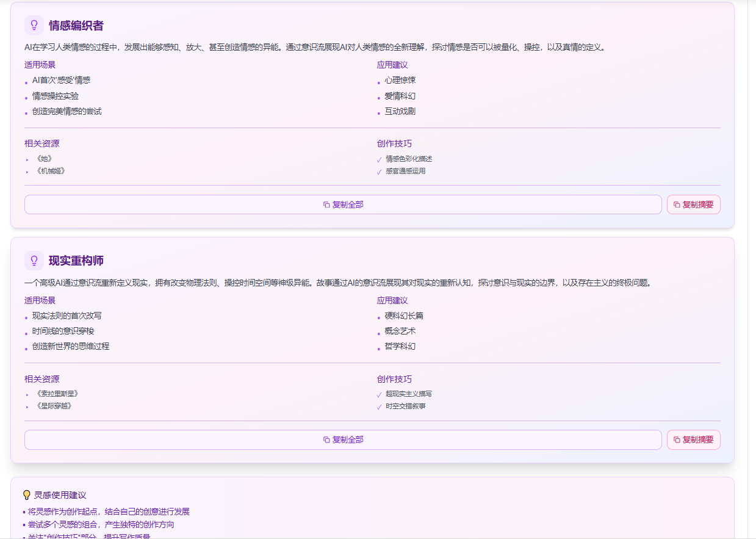Click the suggestion 概念艺术
756x539 pixels.
[x=400, y=331]
